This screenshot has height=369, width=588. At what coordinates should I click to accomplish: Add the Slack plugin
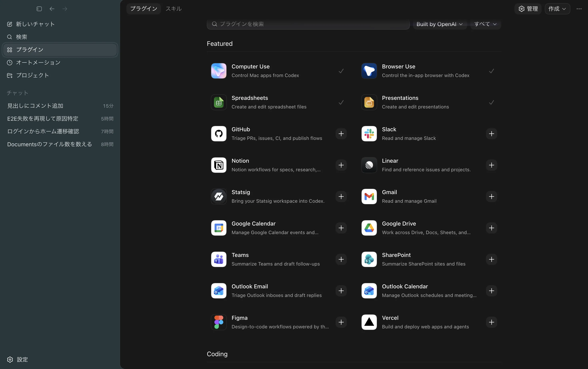491,134
